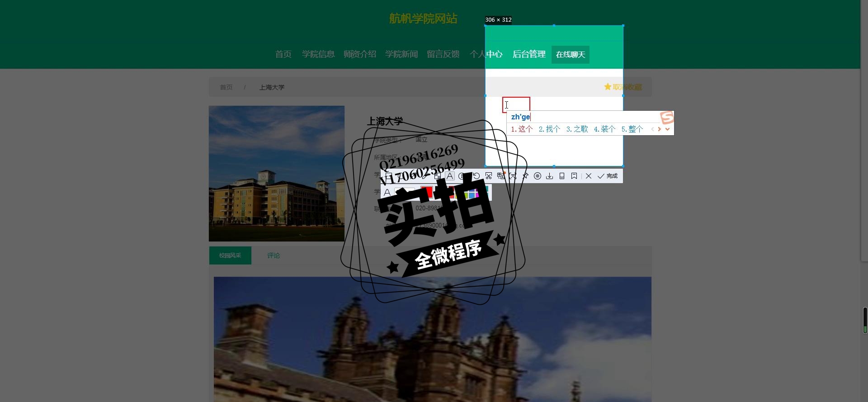Click the 首页 breadcrumb link

[226, 87]
